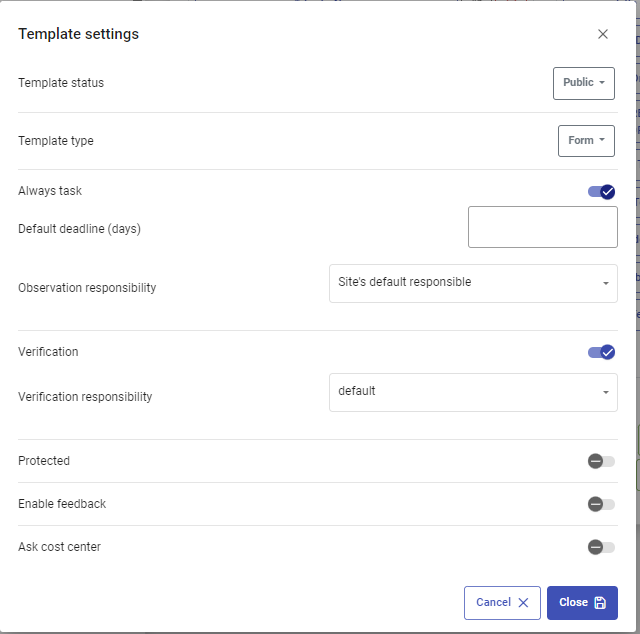Click the arrow of the Verification responsibility field
Viewport: 640px width, 634px height.
[606, 392]
